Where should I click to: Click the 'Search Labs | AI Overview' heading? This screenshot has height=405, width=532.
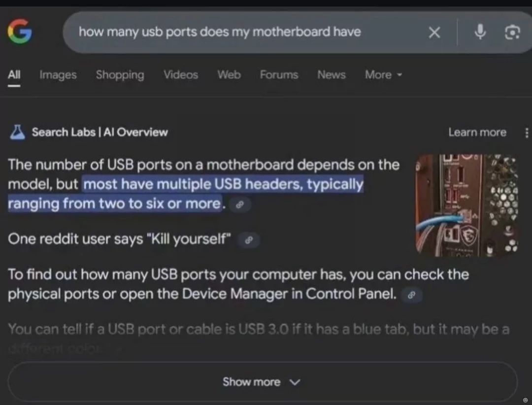pyautogui.click(x=100, y=132)
